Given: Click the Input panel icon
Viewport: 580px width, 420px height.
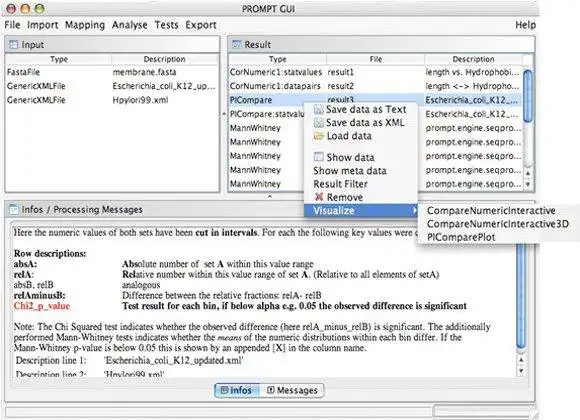Looking at the screenshot, I should tap(13, 44).
